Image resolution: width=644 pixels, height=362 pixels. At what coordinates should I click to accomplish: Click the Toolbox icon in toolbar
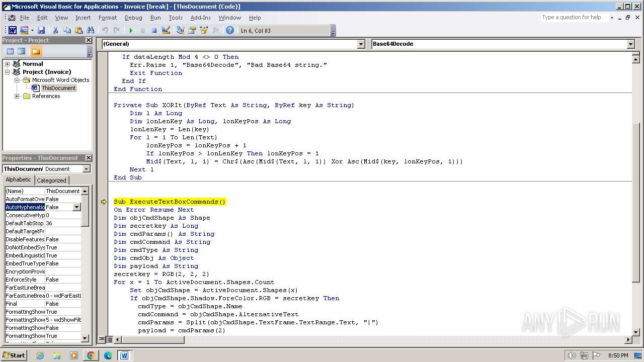(x=215, y=31)
